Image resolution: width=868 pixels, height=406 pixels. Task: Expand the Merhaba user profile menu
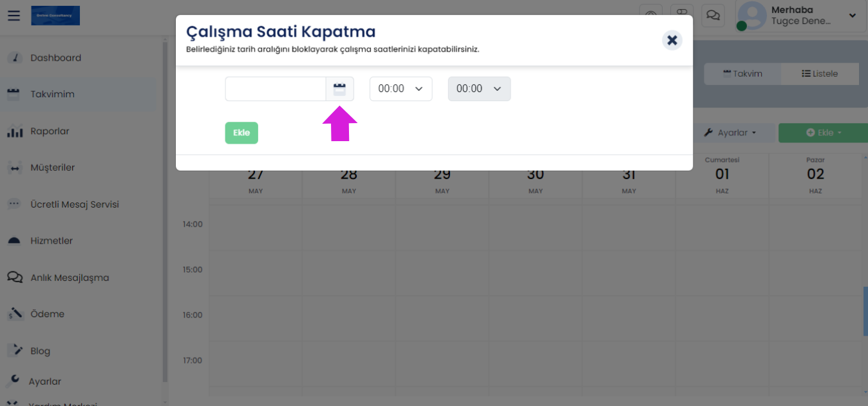852,15
